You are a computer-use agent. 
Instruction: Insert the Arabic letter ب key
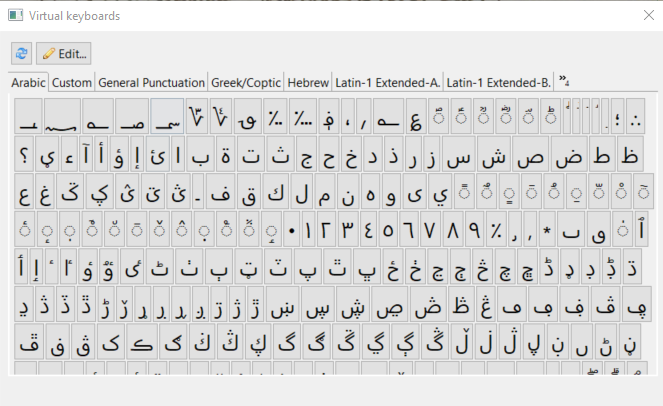[x=200, y=154]
